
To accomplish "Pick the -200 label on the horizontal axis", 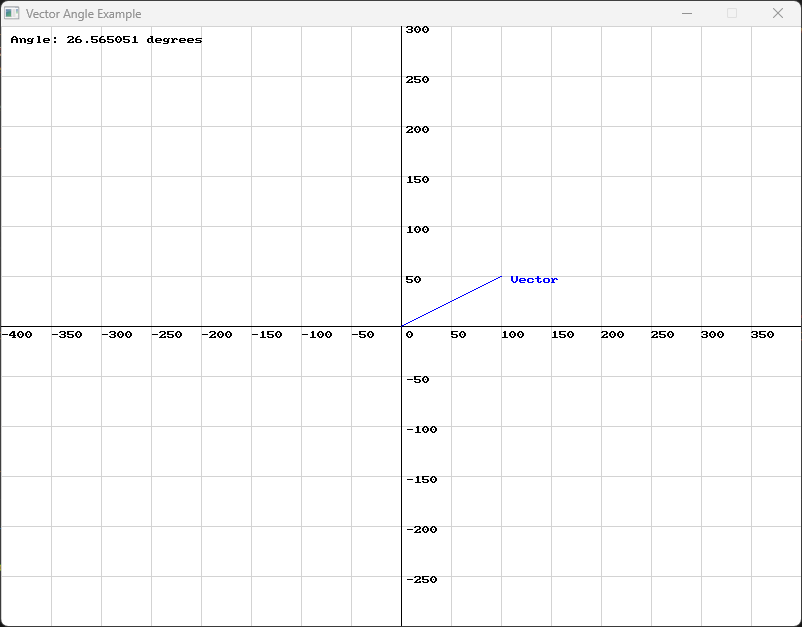I will (x=217, y=335).
